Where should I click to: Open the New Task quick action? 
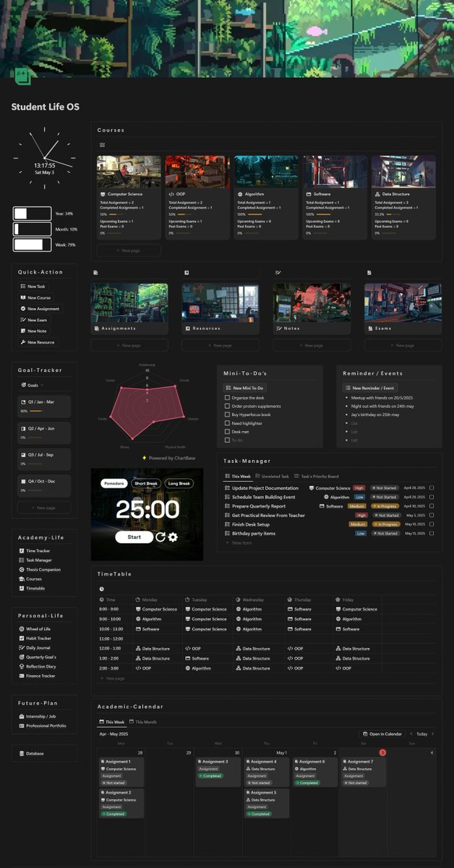tap(33, 286)
